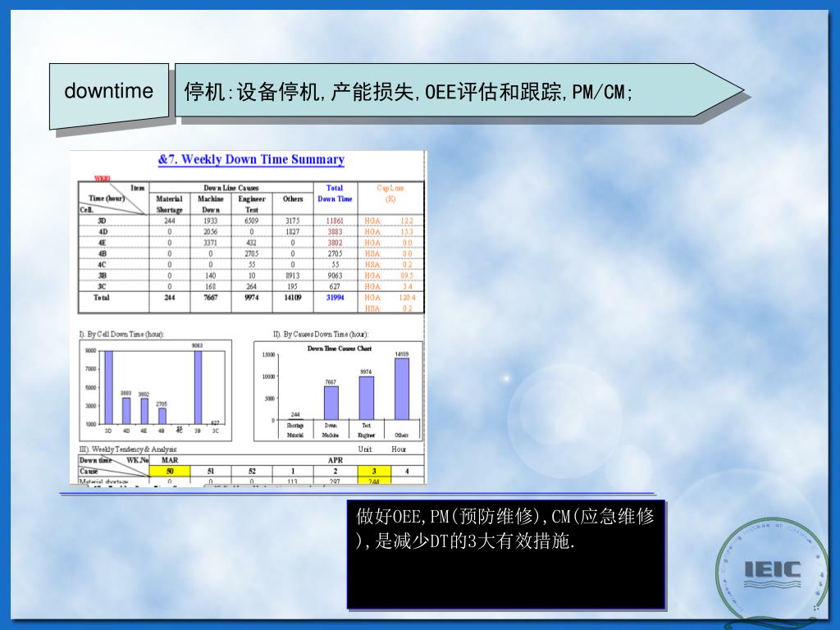Image resolution: width=840 pixels, height=630 pixels.
Task: Click the "Unit: Hour" label
Action: (x=382, y=450)
